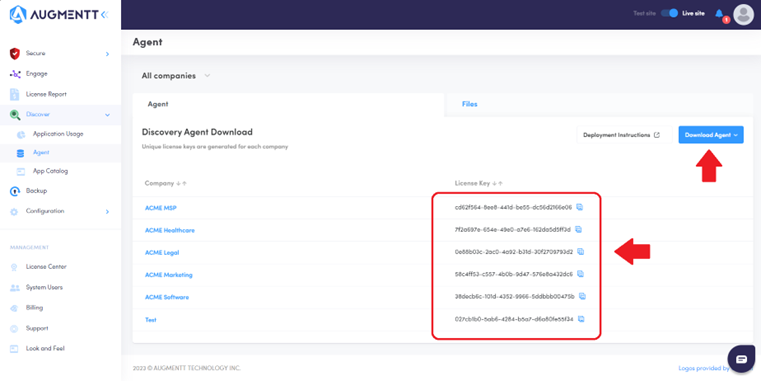Open App Catalog in the sidebar
The image size is (761, 381).
50,171
